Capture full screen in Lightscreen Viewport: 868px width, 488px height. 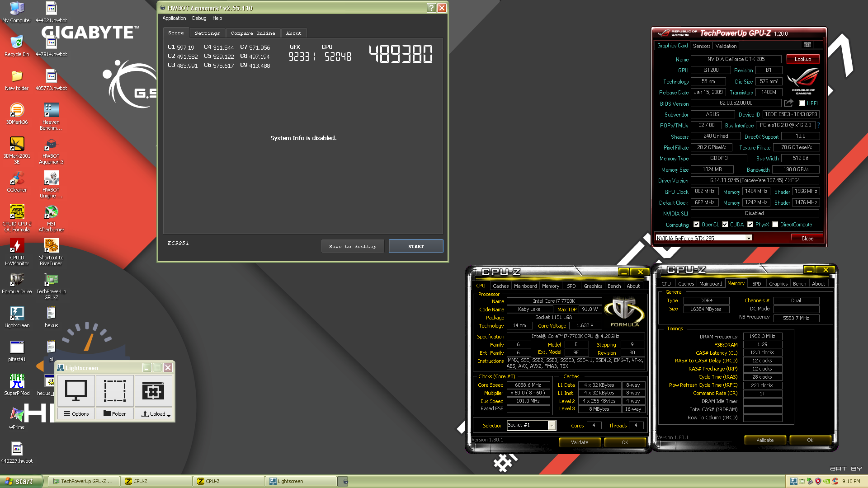tap(76, 391)
